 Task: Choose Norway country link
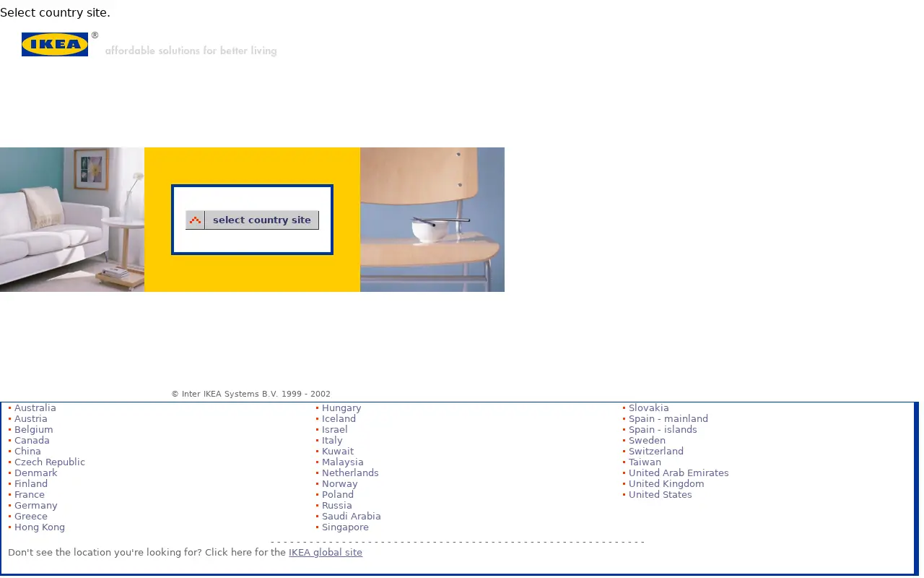pyautogui.click(x=340, y=484)
